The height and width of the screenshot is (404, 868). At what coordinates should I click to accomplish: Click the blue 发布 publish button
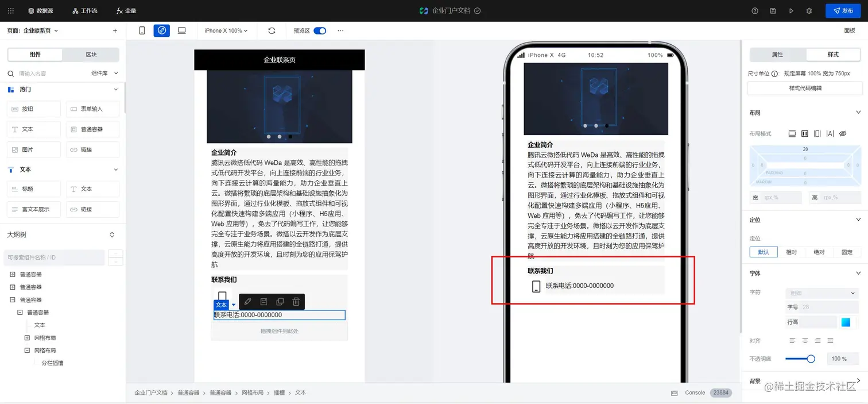[x=843, y=11]
